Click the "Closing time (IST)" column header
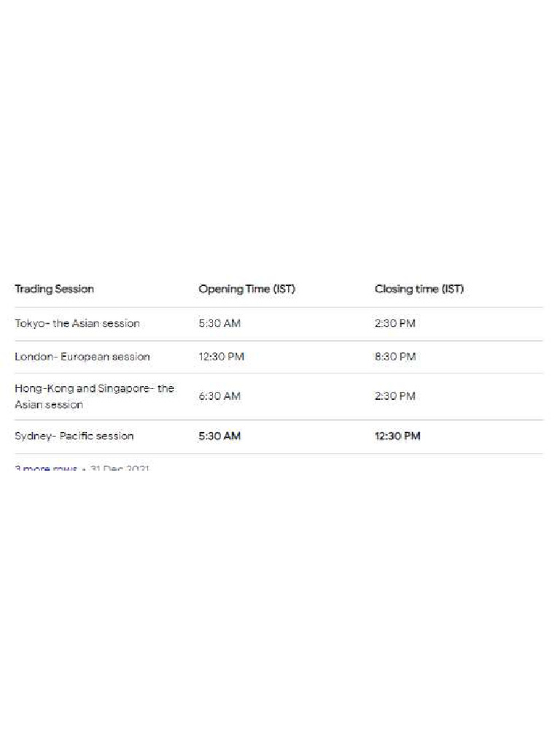This screenshot has width=560, height=747. click(419, 289)
